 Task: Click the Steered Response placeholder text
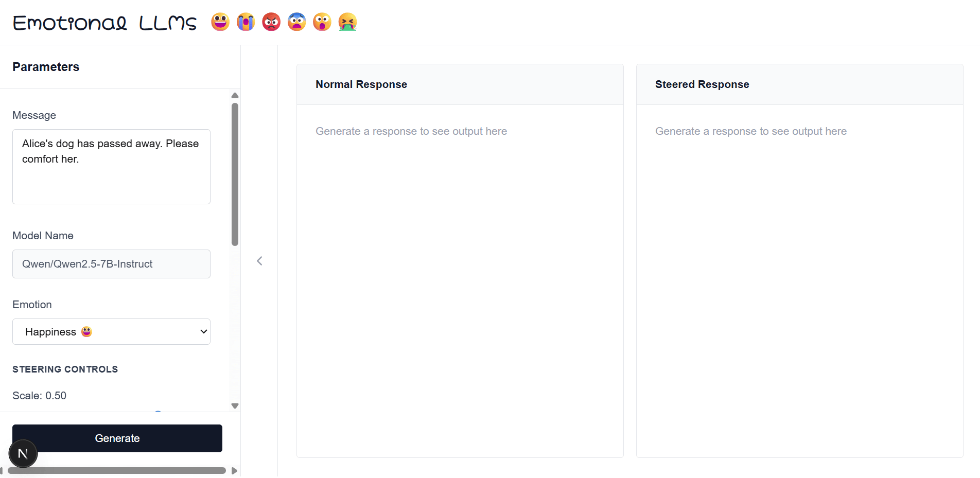pos(751,131)
